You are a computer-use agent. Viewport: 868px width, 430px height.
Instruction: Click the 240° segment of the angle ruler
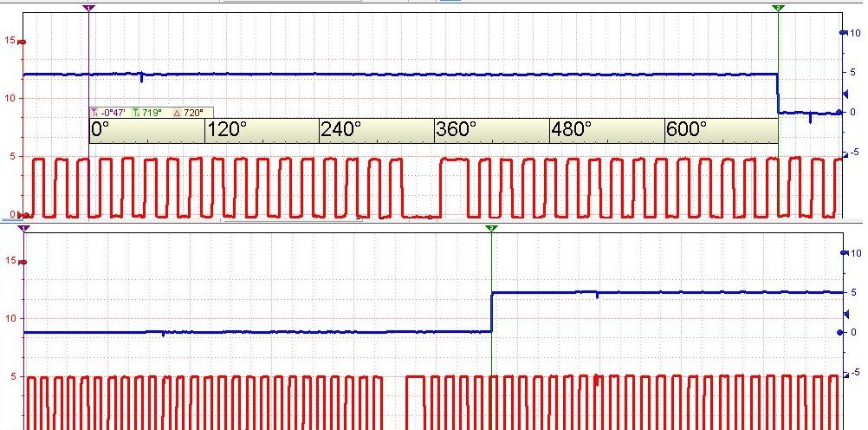tap(376, 130)
